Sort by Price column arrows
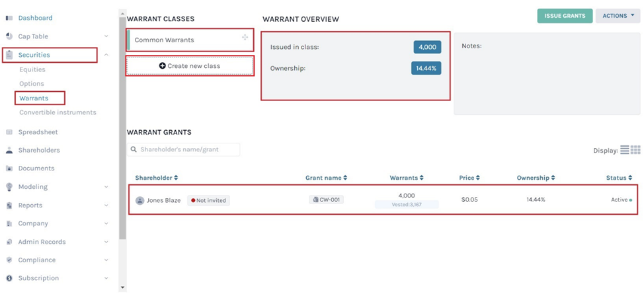Viewport: 644px width, 294px height. point(477,178)
